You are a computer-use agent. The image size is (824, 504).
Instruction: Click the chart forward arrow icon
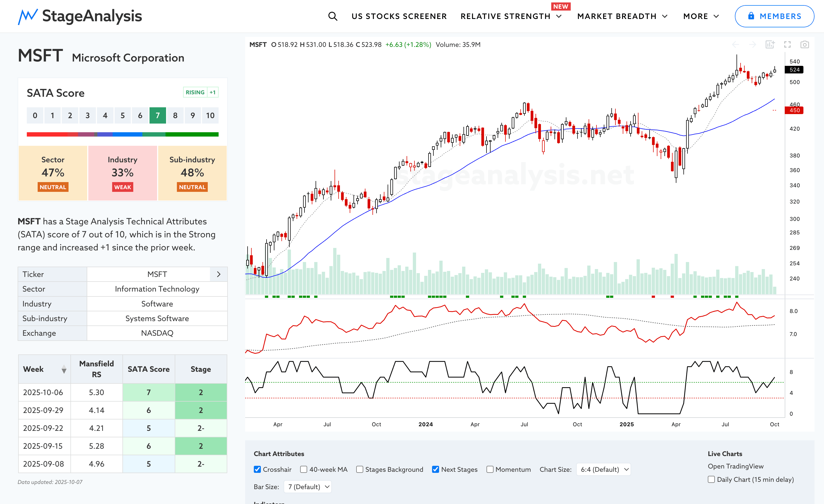(x=752, y=44)
